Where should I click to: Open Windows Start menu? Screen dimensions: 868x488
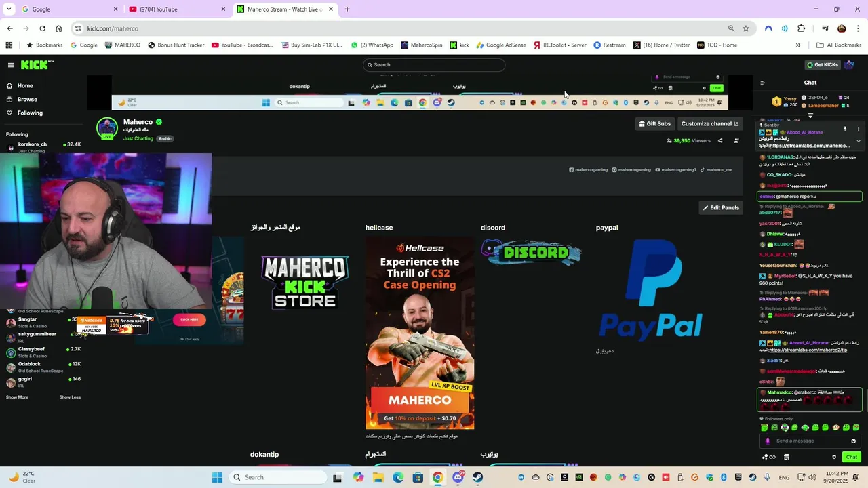click(217, 477)
